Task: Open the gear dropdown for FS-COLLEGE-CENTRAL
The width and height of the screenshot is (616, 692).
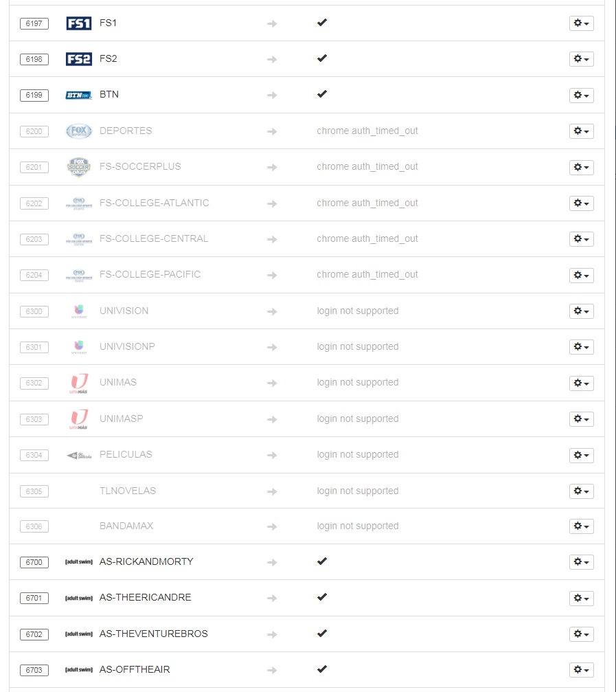Action: click(581, 239)
